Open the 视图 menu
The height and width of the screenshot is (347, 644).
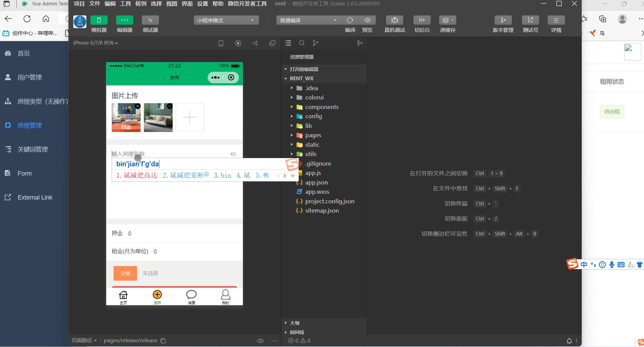(172, 4)
